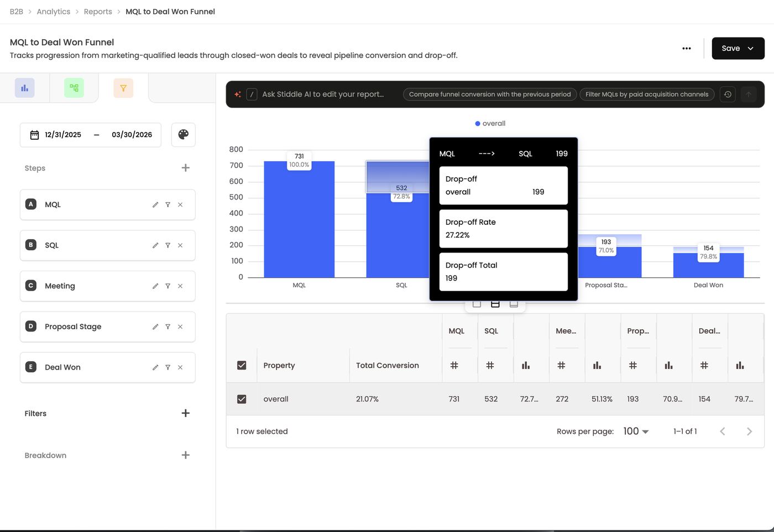Select compare funnel conversion suggestion
The image size is (774, 532).
490,94
